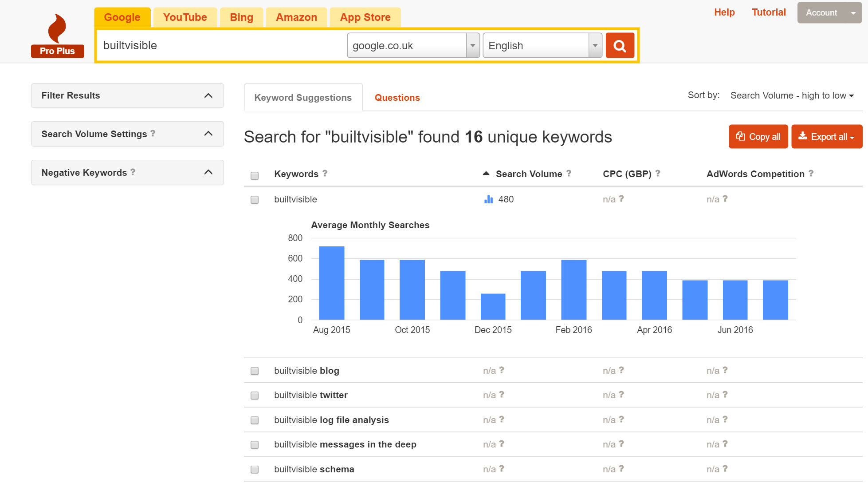This screenshot has width=868, height=483.
Task: Open the Tutorial link
Action: pos(769,12)
